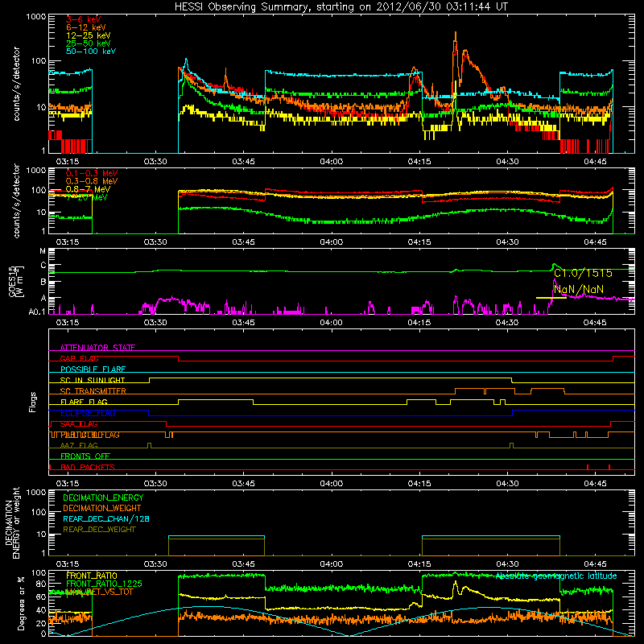Select the 25-50 keV legend label

coord(89,43)
